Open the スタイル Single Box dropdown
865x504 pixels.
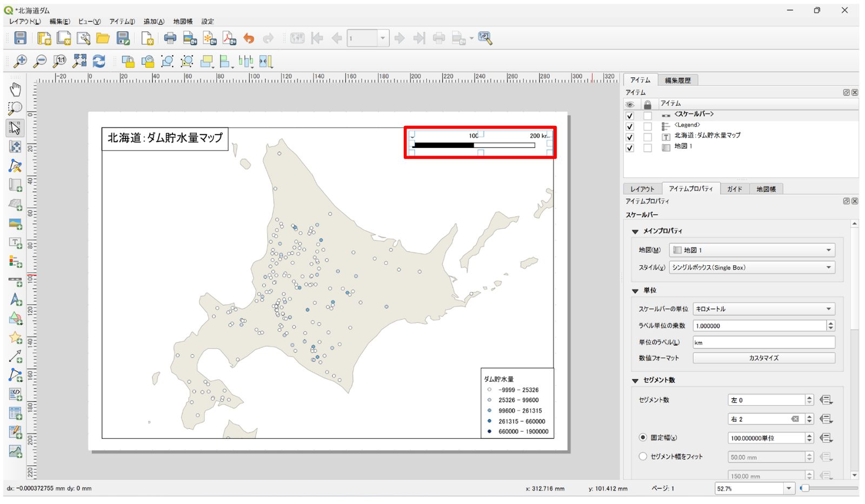point(752,267)
